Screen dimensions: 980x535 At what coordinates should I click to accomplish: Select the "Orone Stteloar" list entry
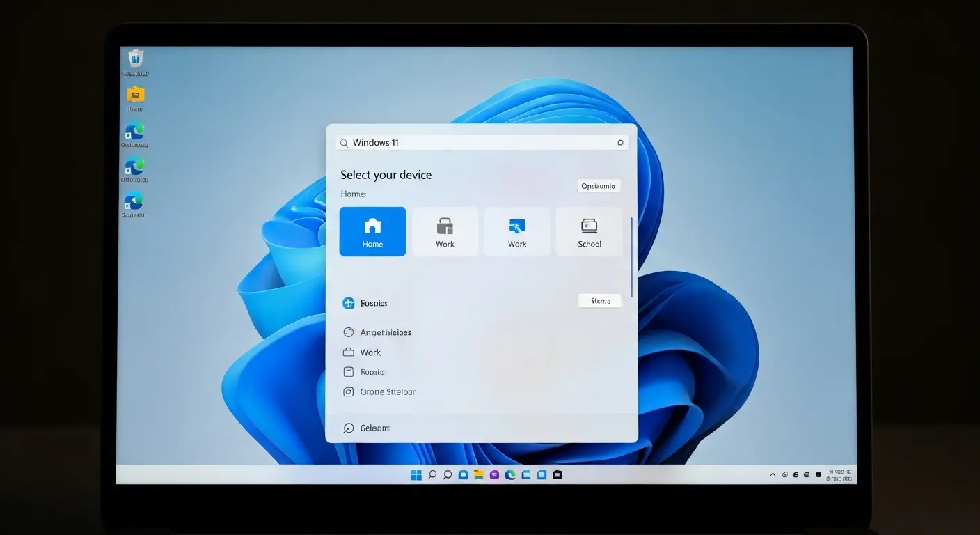(379, 391)
